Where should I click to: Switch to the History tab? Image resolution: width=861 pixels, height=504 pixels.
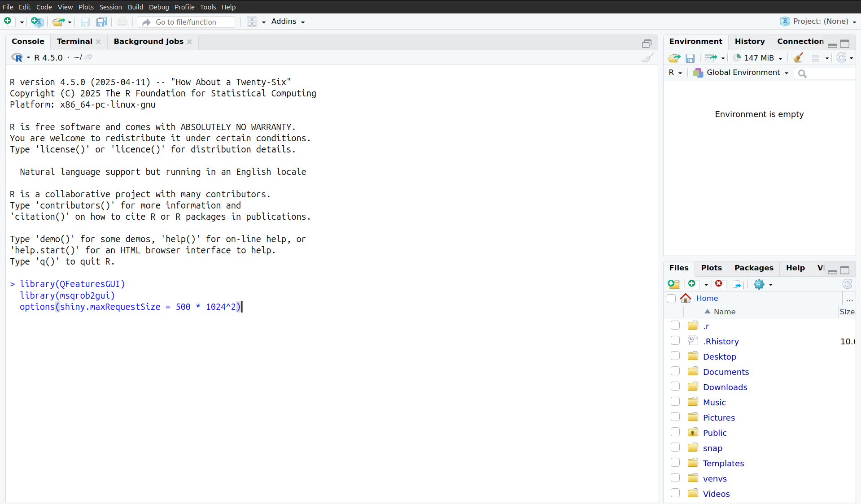coord(749,41)
